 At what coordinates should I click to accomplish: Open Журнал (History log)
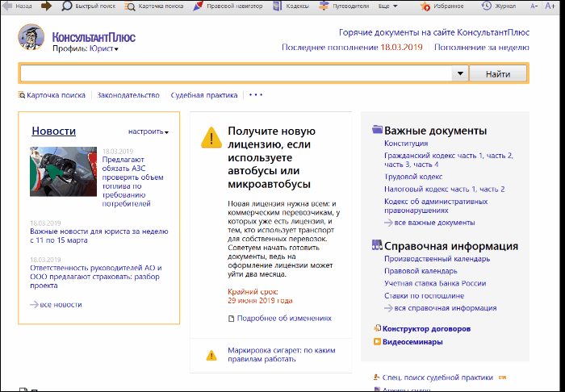tap(499, 6)
